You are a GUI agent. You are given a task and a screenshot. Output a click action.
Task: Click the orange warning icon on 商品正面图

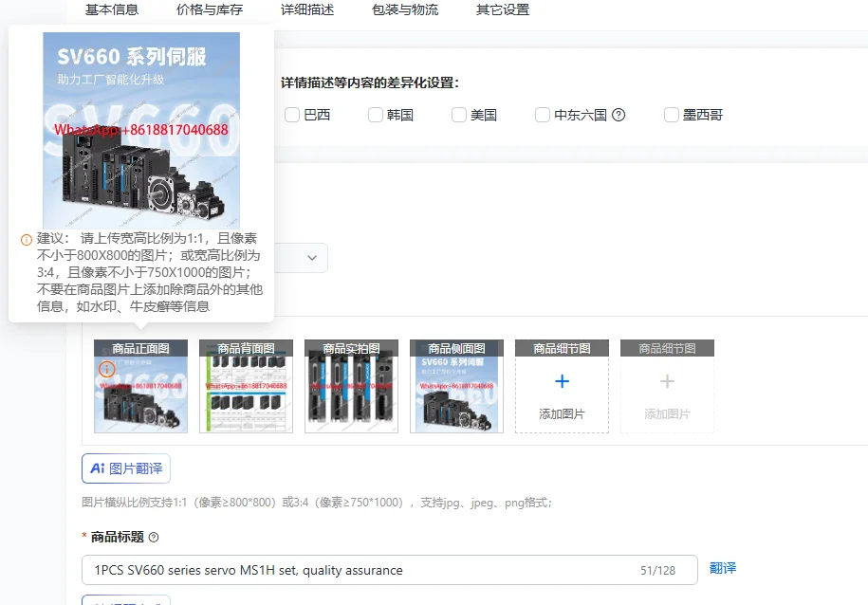(107, 369)
